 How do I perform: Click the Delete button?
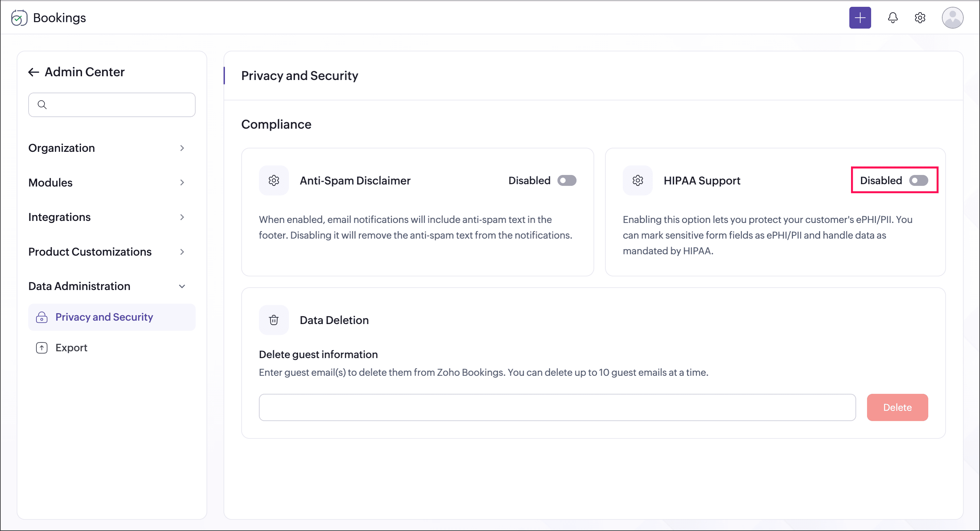pyautogui.click(x=897, y=407)
